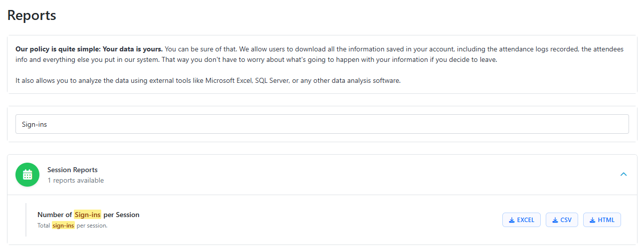Click the Reports page heading
Screen dimensions: 644x249
[x=31, y=15]
